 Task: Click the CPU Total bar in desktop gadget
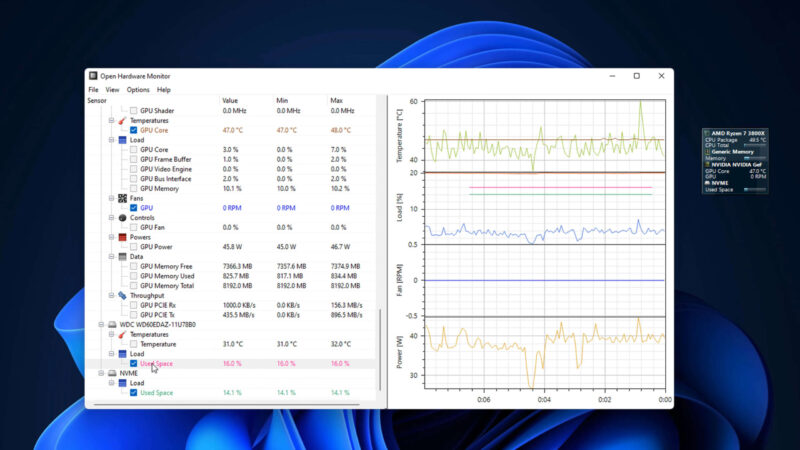pyautogui.click(x=755, y=145)
